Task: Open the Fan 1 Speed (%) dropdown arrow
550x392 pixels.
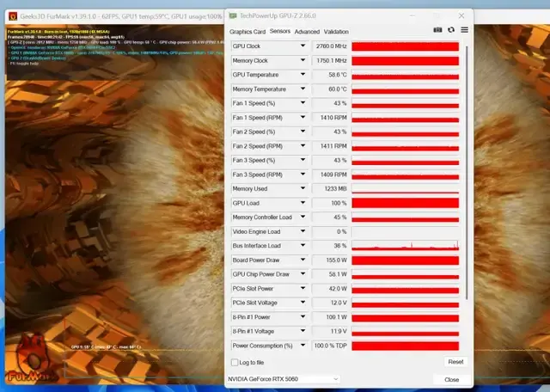Action: 302,103
